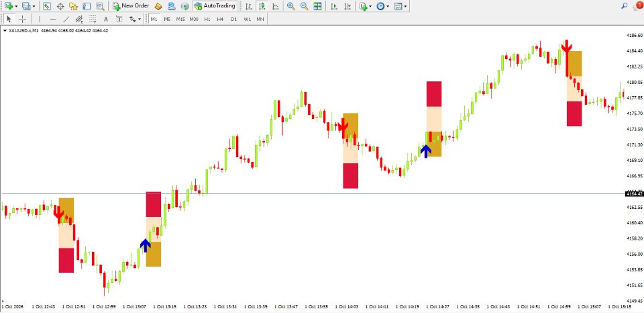
Task: Select the trendline tool
Action: click(x=66, y=19)
